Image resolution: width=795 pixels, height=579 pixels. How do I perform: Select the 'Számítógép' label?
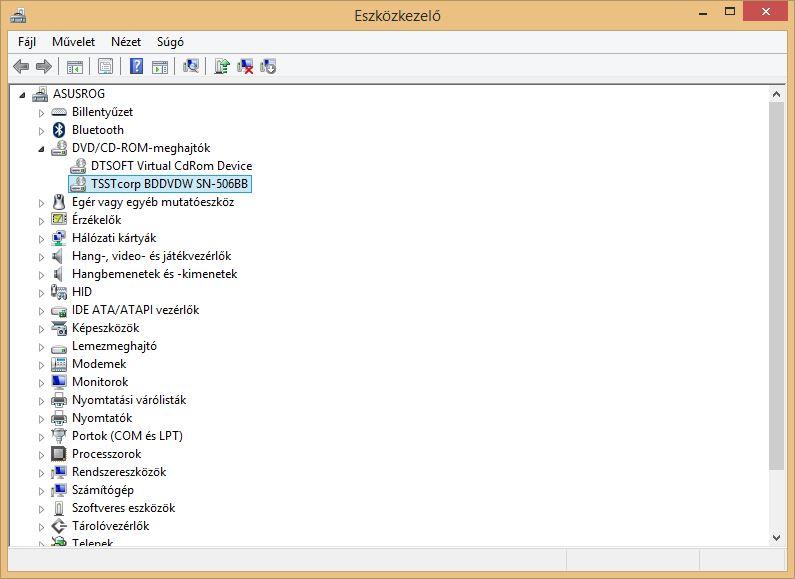tap(103, 490)
